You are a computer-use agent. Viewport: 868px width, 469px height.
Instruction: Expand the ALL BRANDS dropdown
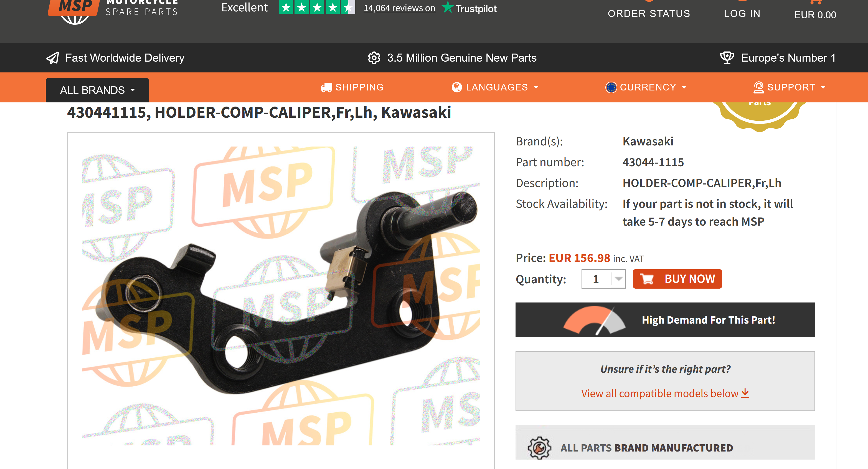point(97,90)
